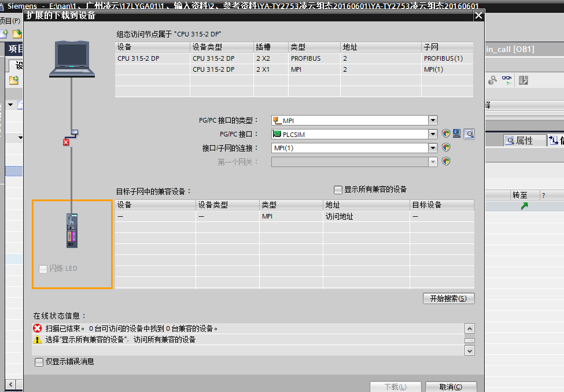
Task: Enable 显示所有兼容的设备 checkbox
Action: pos(338,190)
